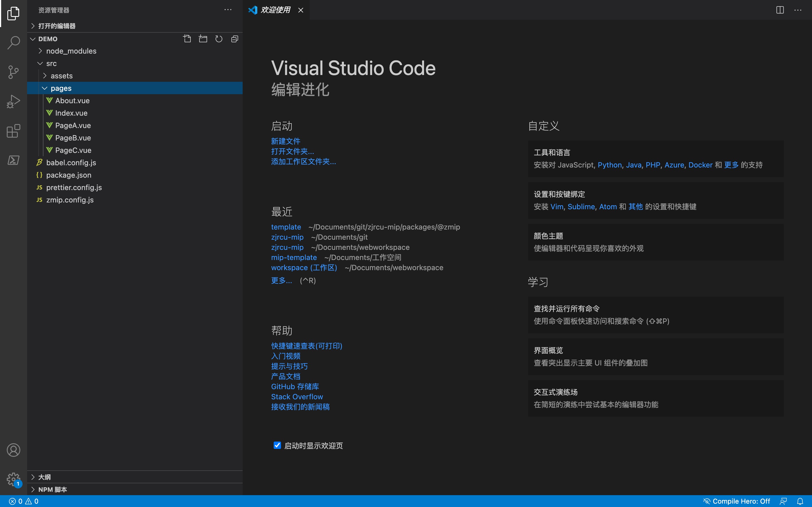
Task: Collapse the src folder
Action: (135, 63)
